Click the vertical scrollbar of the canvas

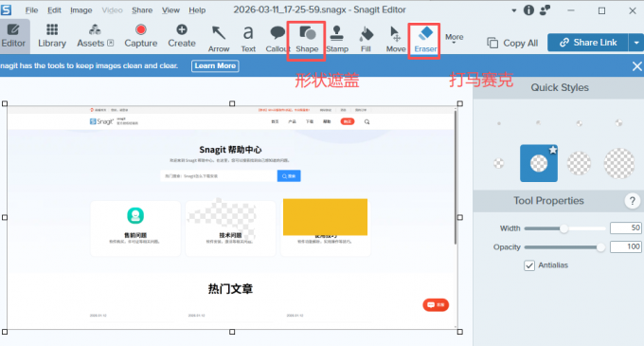tap(456, 176)
